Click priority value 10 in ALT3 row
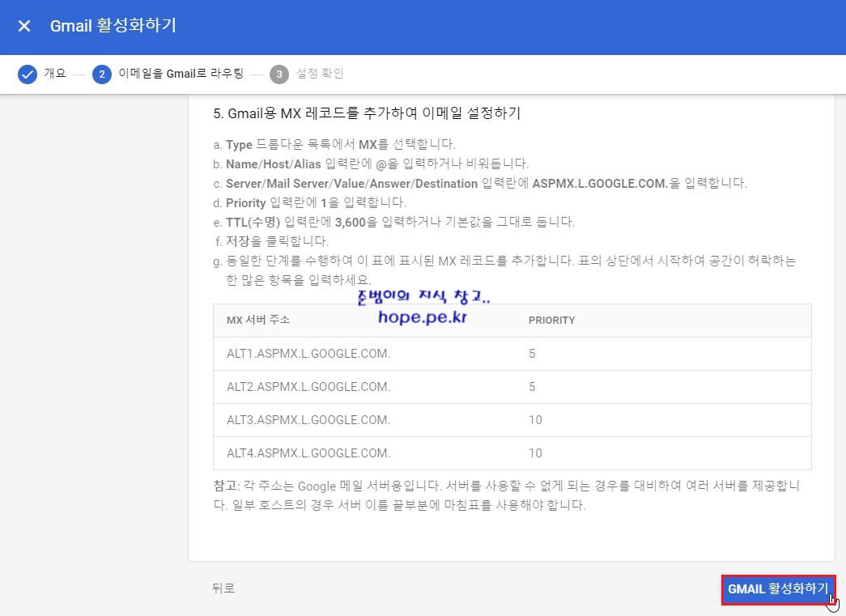This screenshot has width=846, height=616. click(535, 420)
